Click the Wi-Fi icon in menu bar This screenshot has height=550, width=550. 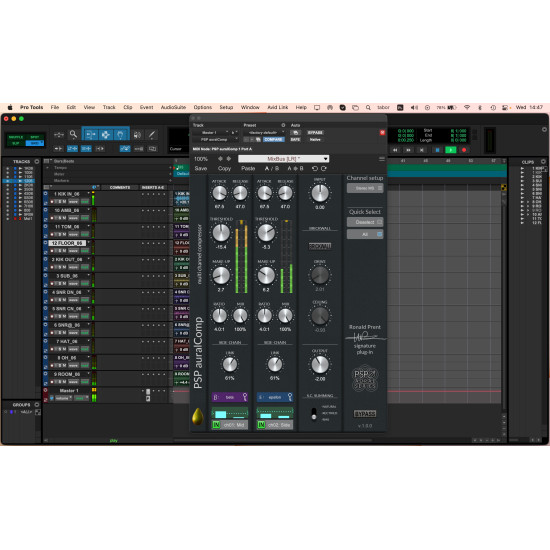467,107
